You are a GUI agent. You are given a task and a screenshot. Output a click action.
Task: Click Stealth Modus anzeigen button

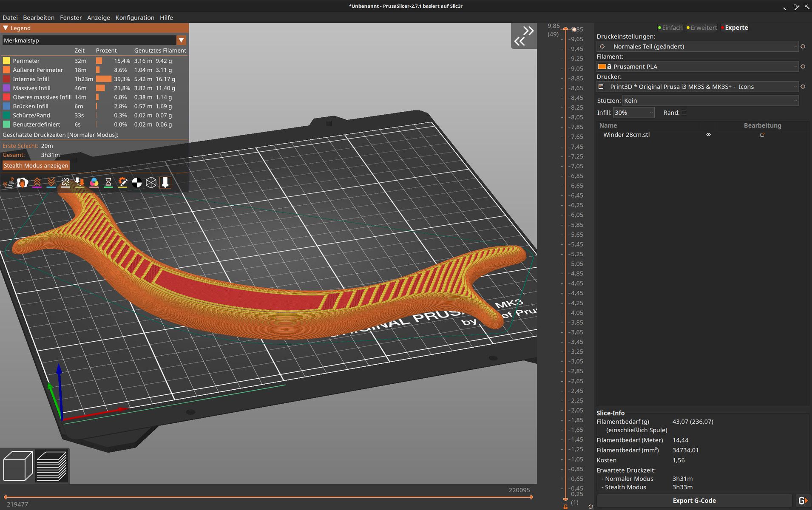coord(36,166)
